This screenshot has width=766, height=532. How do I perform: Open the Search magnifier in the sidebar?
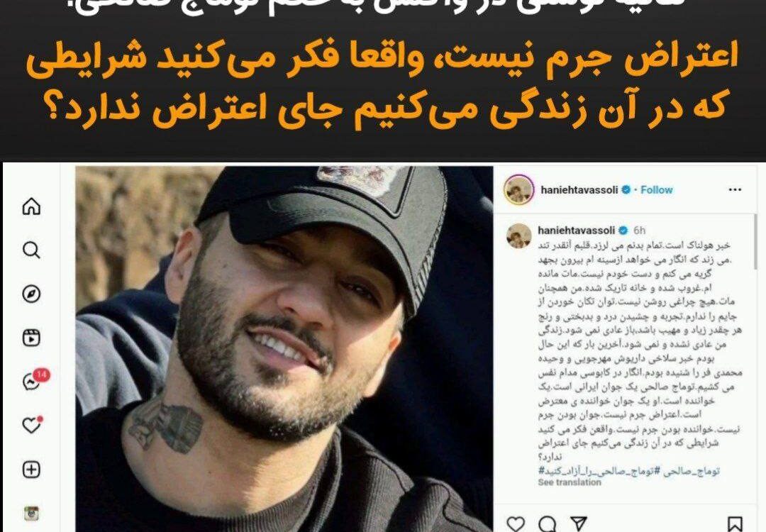[x=31, y=250]
